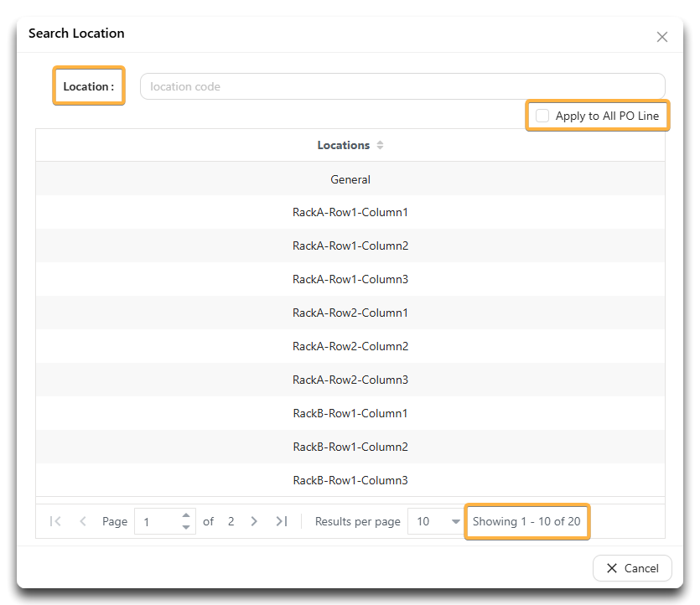The height and width of the screenshot is (605, 700).
Task: Go to next page arrow
Action: pos(254,521)
